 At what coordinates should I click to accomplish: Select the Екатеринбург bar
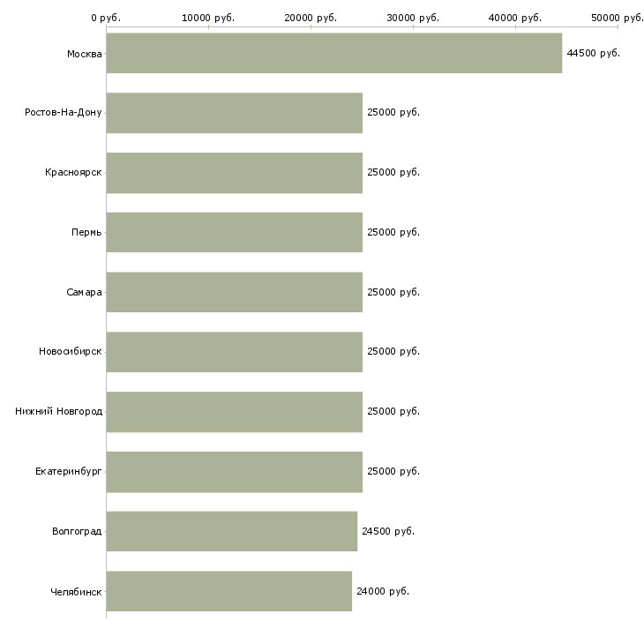click(x=234, y=471)
